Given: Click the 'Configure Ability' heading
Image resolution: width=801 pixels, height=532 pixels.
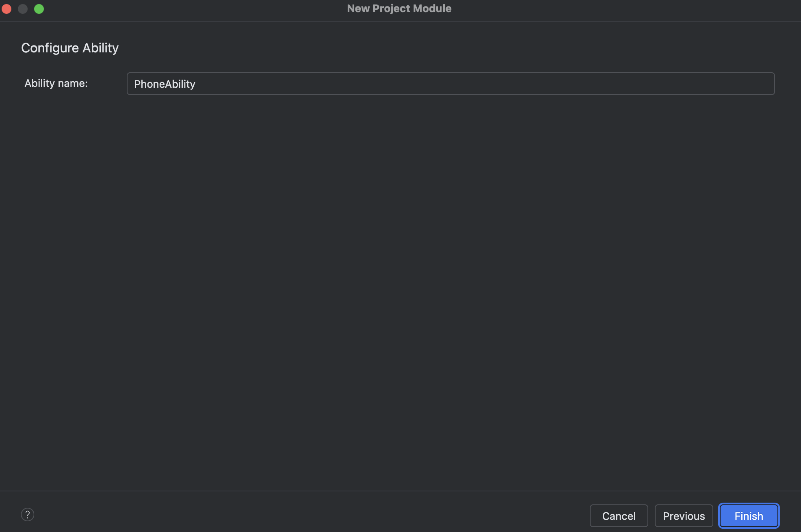Looking at the screenshot, I should pyautogui.click(x=70, y=48).
